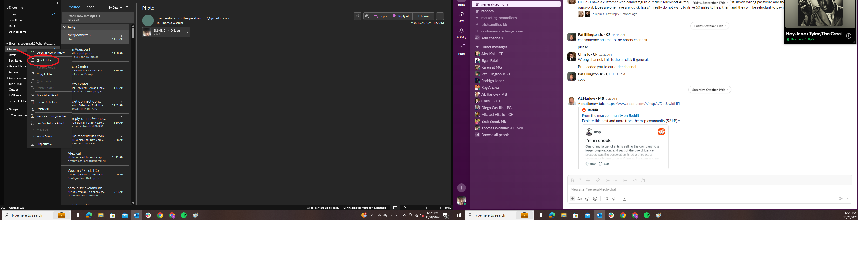Click the left taskbar search box

point(36,216)
